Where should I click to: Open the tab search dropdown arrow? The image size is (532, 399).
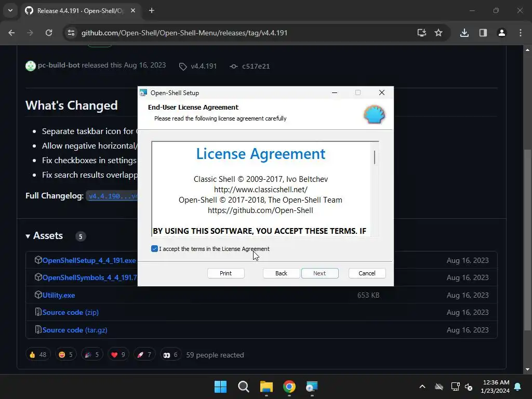(x=10, y=10)
